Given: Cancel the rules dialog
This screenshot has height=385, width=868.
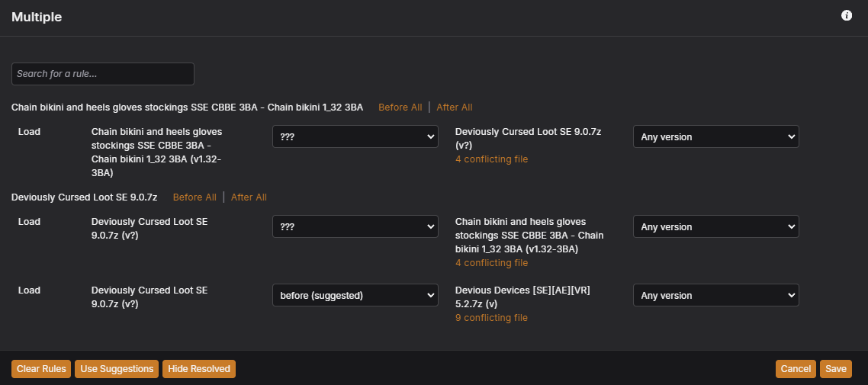Looking at the screenshot, I should pos(796,369).
